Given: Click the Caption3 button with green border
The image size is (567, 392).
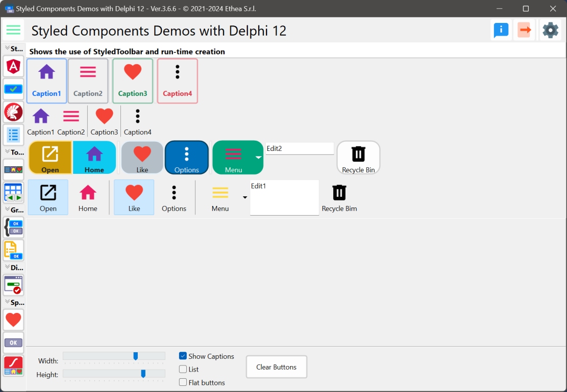Looking at the screenshot, I should click(x=133, y=81).
